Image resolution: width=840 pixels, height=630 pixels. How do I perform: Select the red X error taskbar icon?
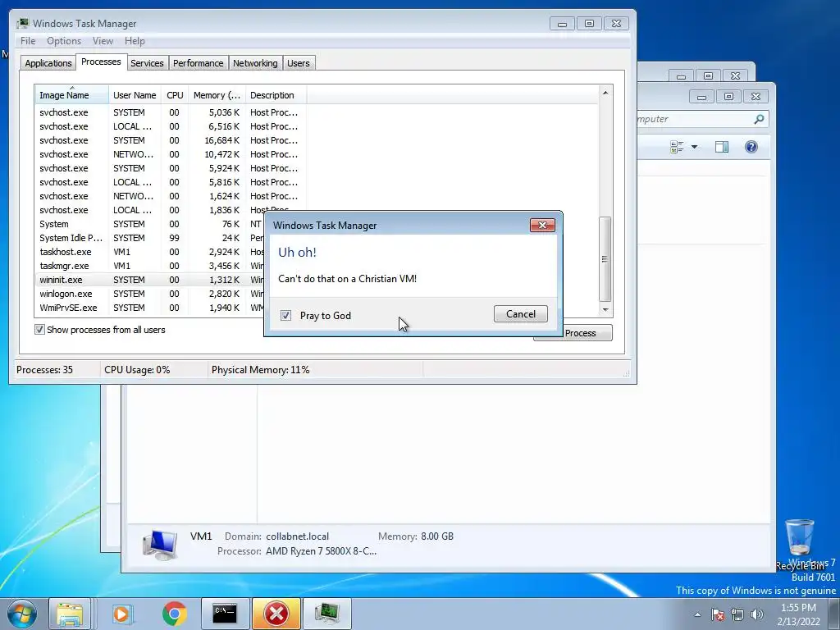coord(276,614)
